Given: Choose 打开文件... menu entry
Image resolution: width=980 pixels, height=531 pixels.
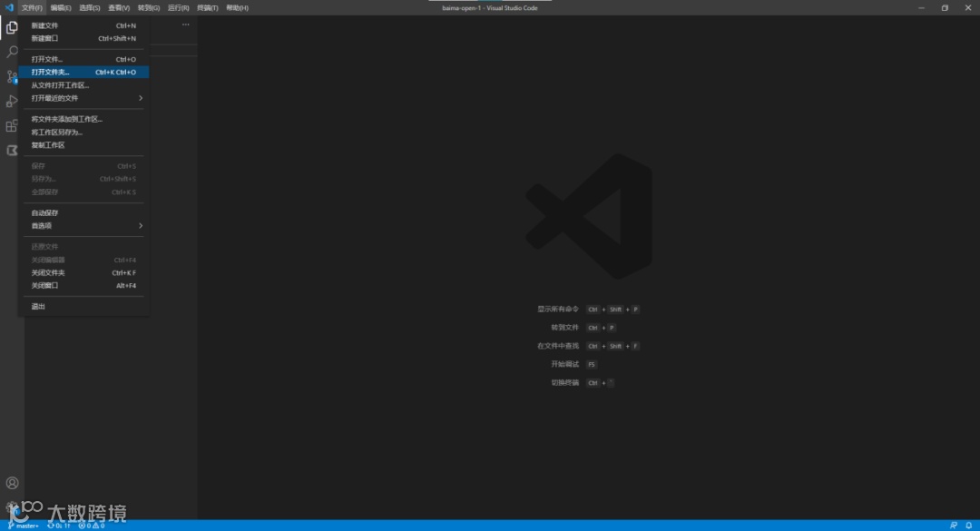Looking at the screenshot, I should click(83, 59).
